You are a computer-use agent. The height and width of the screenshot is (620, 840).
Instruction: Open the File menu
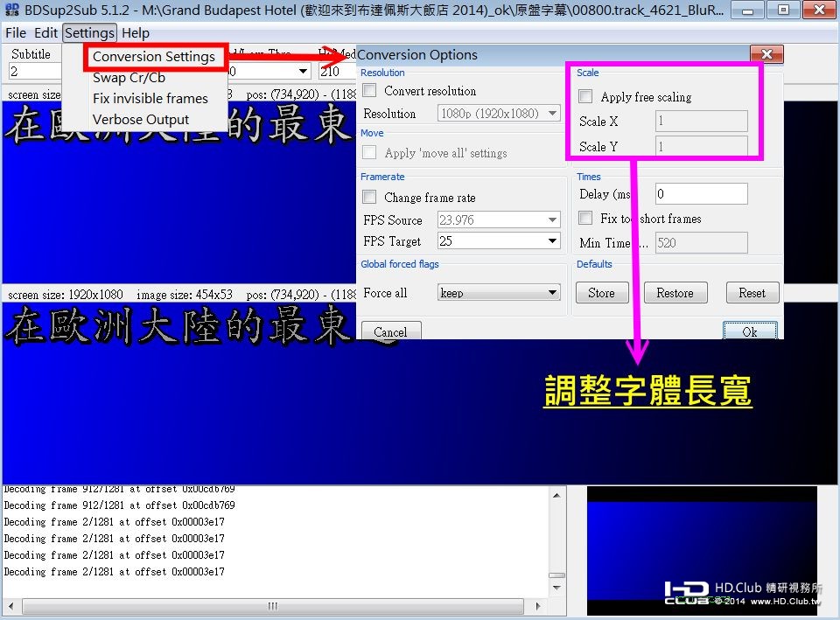click(16, 33)
